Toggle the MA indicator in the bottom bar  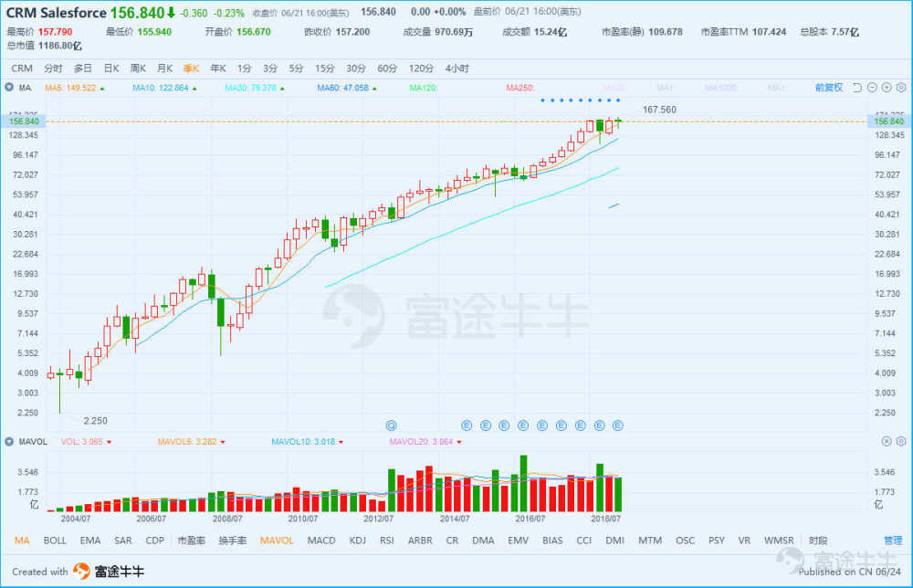pyautogui.click(x=22, y=541)
